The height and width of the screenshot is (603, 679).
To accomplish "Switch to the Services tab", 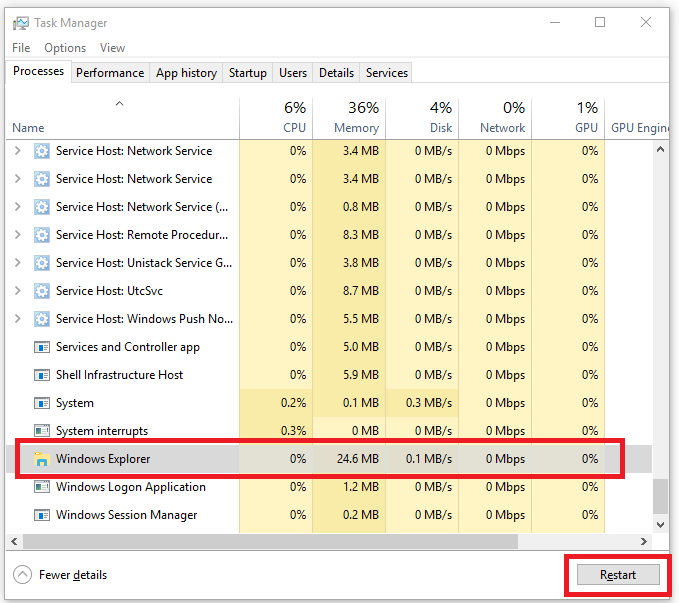I will point(387,73).
